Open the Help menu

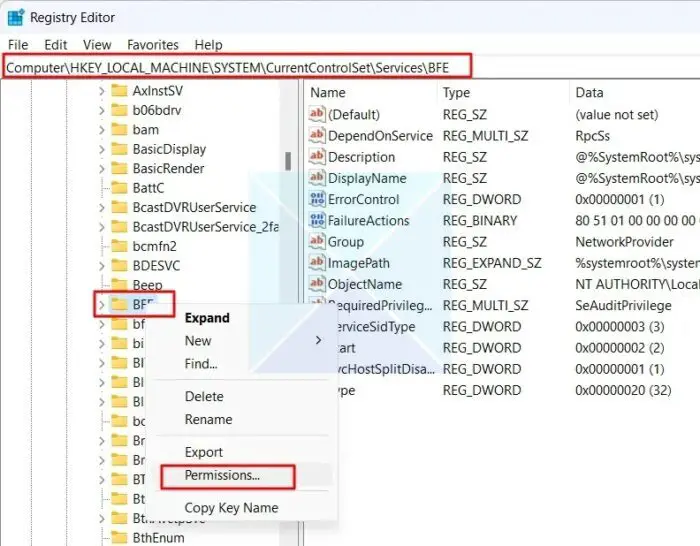point(208,45)
